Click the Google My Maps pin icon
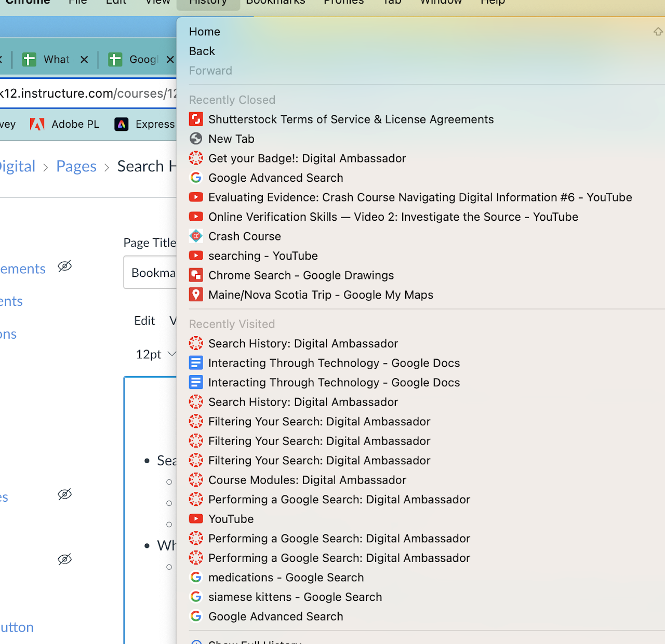The height and width of the screenshot is (644, 665). (196, 295)
